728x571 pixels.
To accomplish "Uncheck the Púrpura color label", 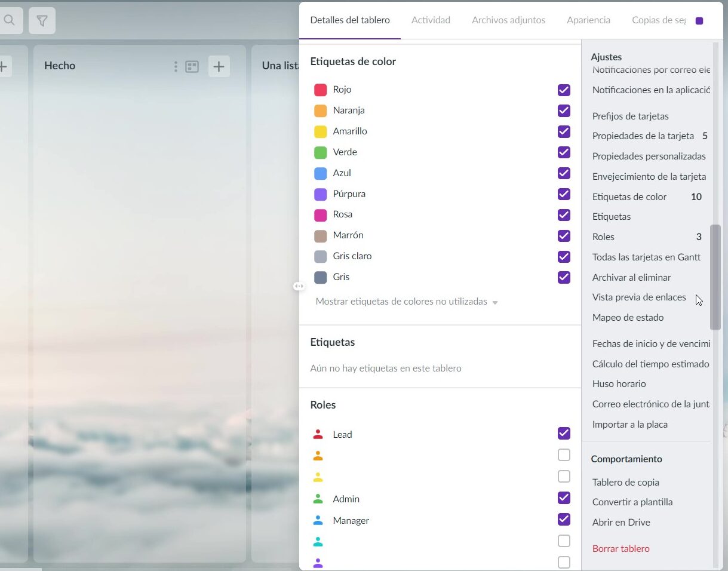I will point(564,194).
